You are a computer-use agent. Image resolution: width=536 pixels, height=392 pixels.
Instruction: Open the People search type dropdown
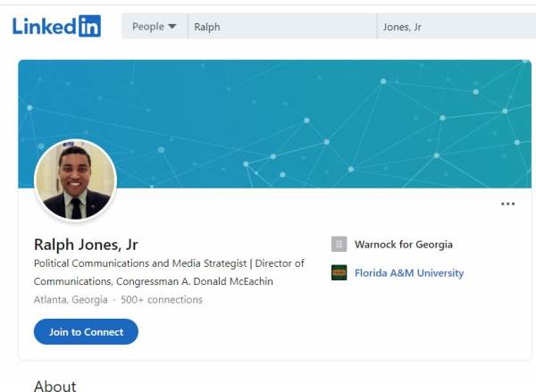tap(154, 27)
